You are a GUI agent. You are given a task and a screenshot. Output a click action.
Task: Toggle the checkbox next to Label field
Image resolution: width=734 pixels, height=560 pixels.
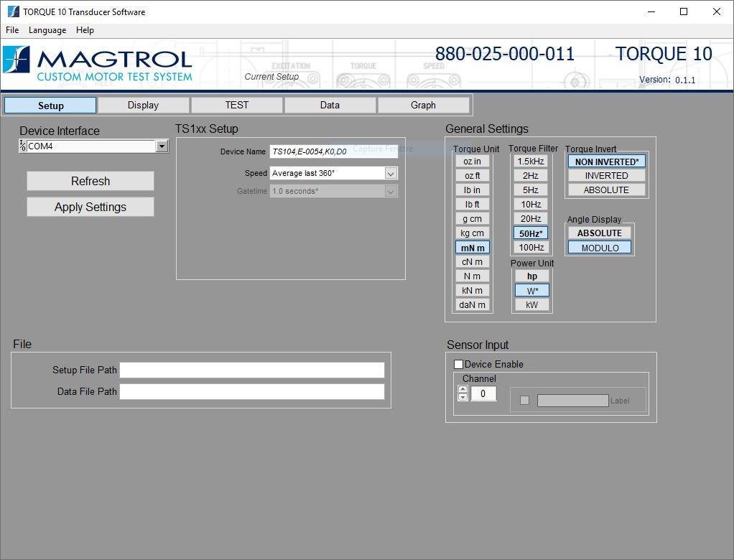pos(525,401)
